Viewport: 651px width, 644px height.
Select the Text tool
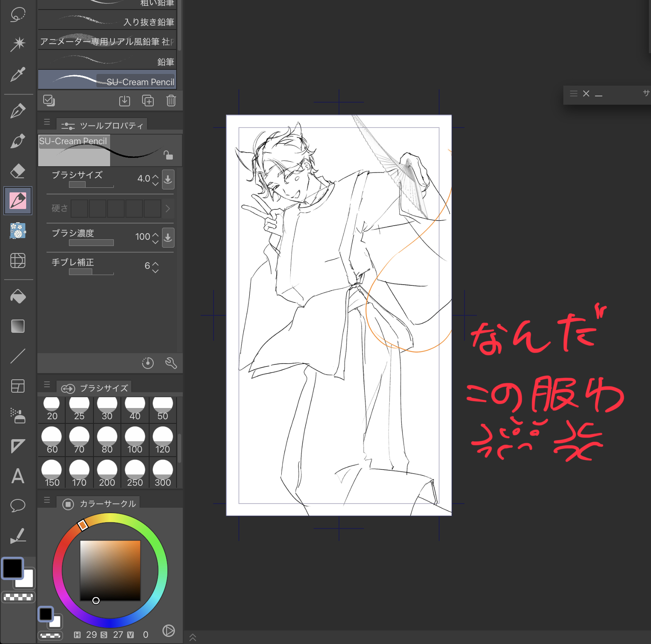(x=17, y=476)
